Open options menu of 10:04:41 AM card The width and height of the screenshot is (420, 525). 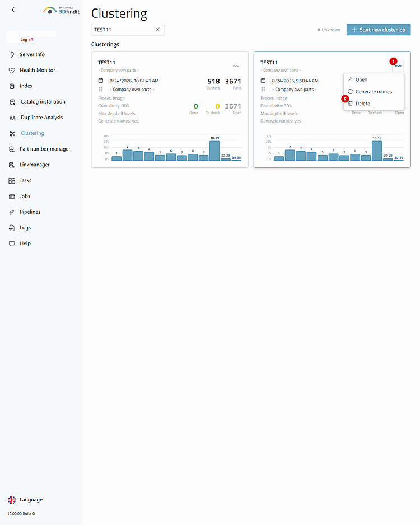[236, 65]
